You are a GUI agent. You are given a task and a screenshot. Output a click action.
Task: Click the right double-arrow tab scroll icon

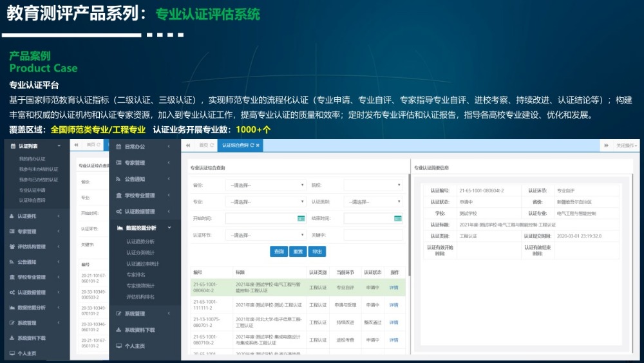point(606,145)
